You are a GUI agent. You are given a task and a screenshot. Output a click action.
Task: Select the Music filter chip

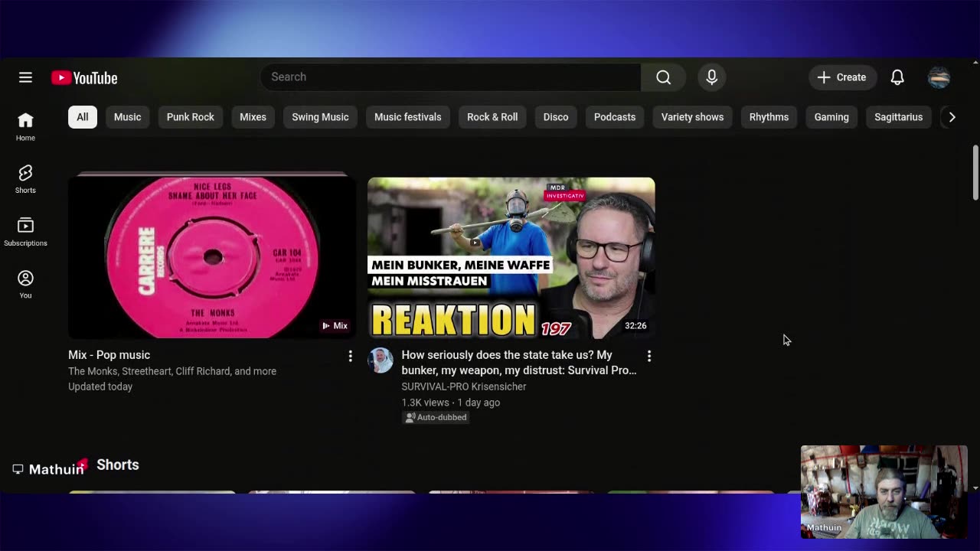click(x=127, y=117)
